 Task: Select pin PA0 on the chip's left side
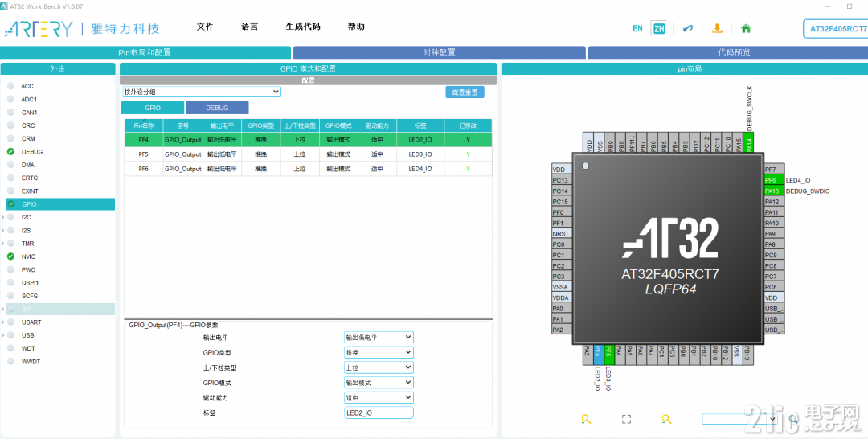click(x=561, y=309)
